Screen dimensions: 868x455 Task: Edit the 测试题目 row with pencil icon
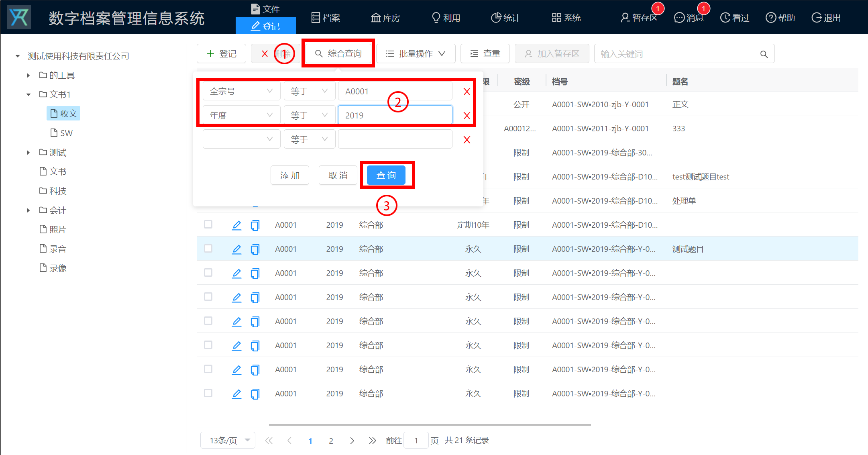point(236,249)
